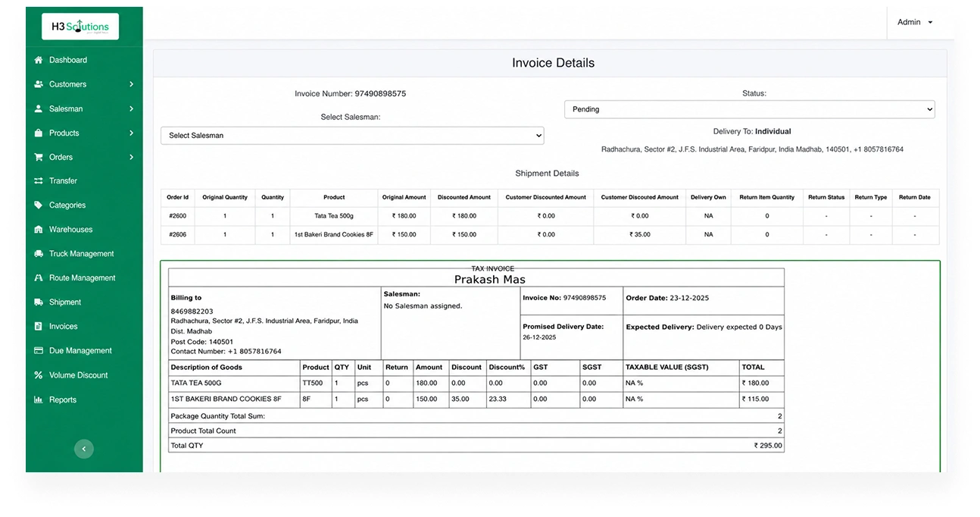Click the H3 Solutions logo

(80, 27)
